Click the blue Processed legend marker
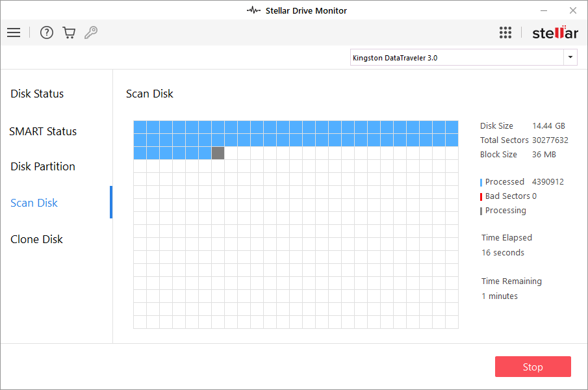 tap(481, 183)
